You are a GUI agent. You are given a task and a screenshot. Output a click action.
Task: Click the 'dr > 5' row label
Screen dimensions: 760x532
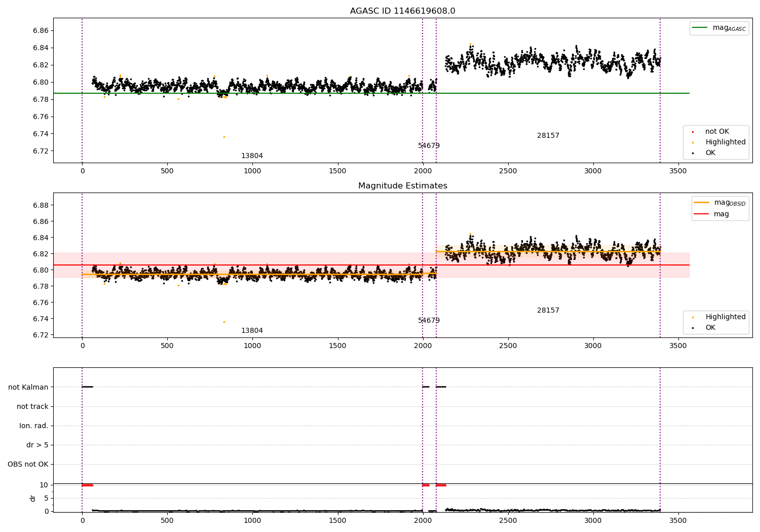point(37,445)
